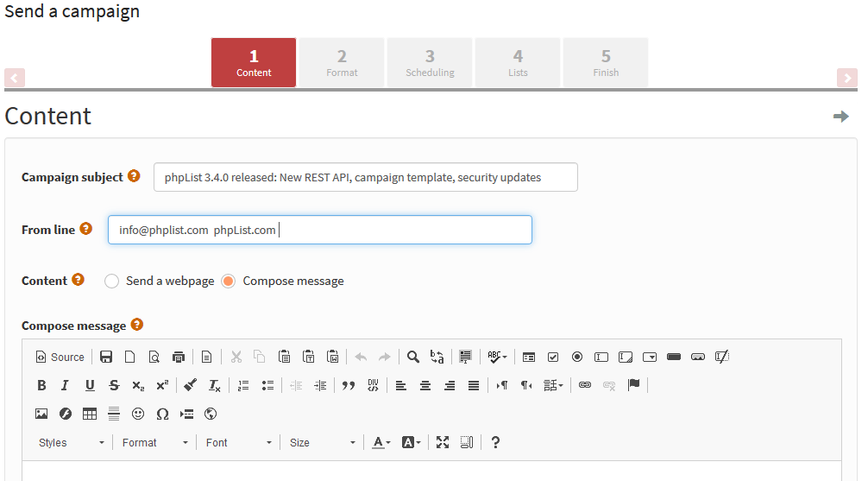Align text left
The width and height of the screenshot is (868, 481).
point(401,385)
